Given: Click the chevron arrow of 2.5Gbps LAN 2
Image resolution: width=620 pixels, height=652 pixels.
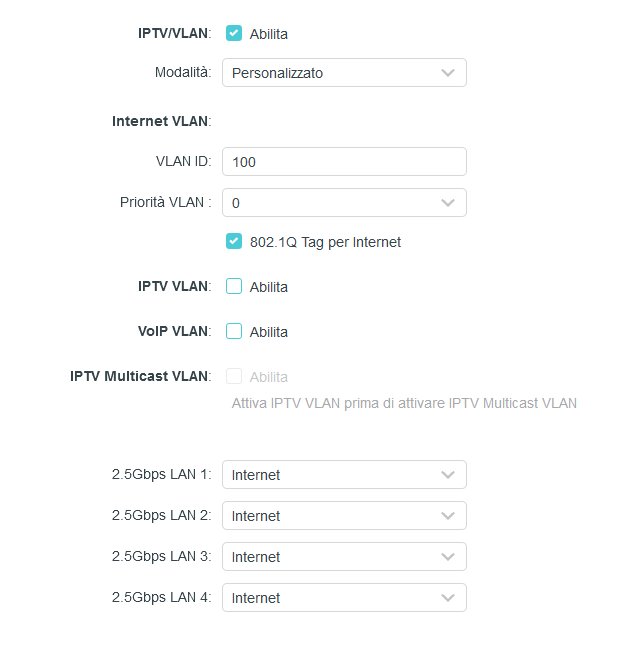Looking at the screenshot, I should (448, 516).
